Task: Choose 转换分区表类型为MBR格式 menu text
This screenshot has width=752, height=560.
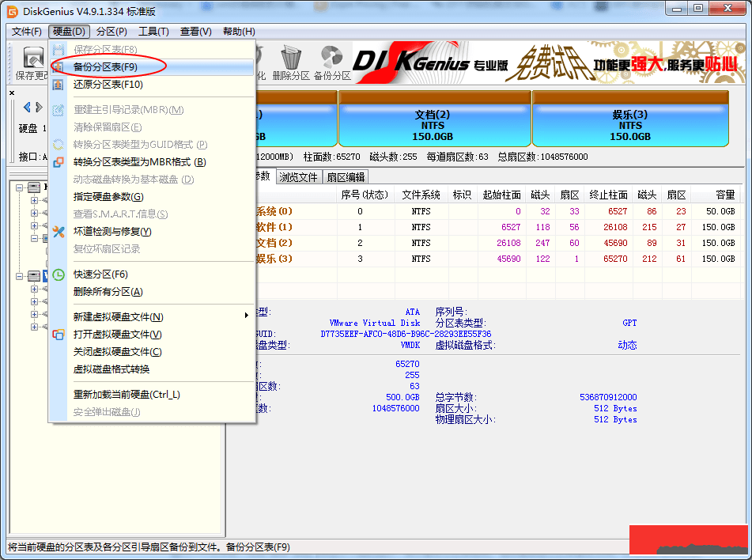Action: tap(139, 162)
